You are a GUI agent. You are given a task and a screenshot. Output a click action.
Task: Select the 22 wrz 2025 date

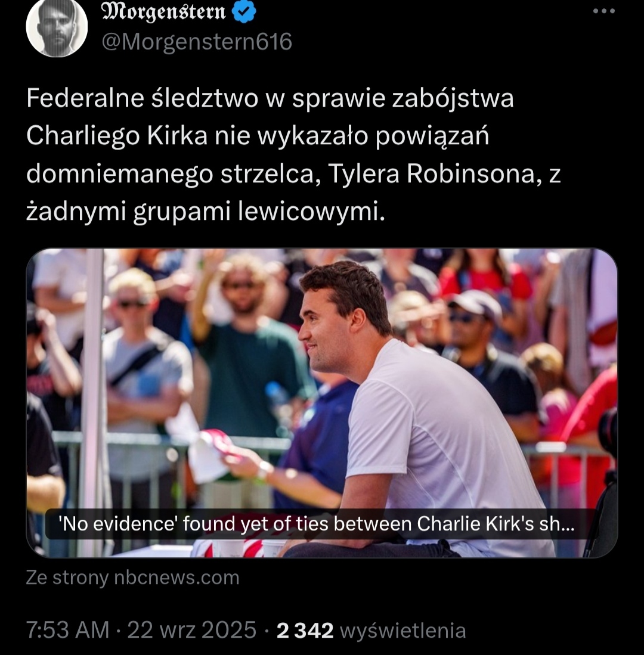tap(191, 630)
